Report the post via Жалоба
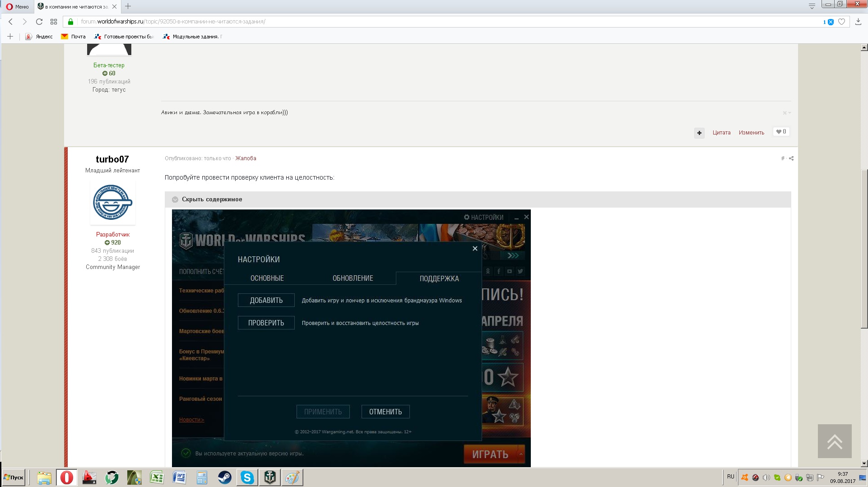This screenshot has width=868, height=487. click(x=246, y=158)
